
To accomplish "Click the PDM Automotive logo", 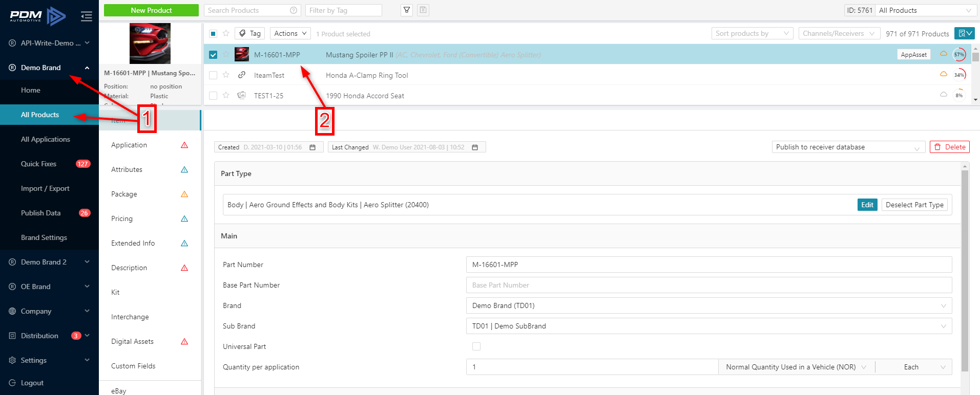I will [37, 16].
